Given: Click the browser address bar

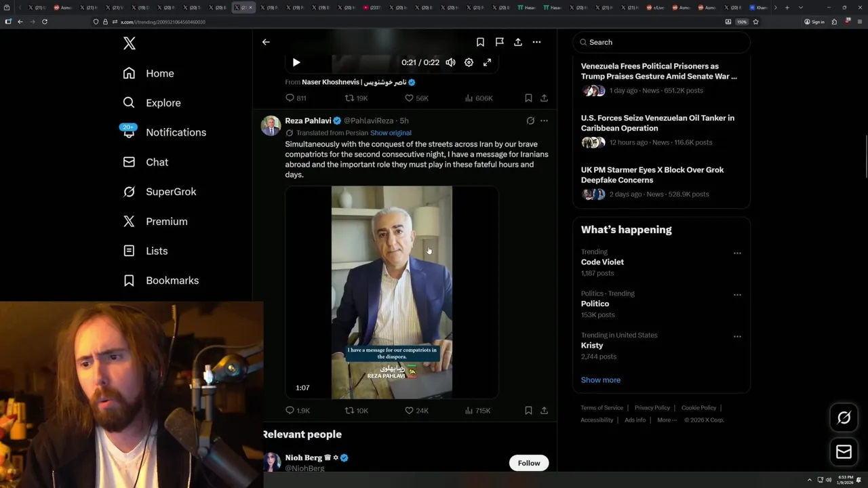Looking at the screenshot, I should [407, 22].
